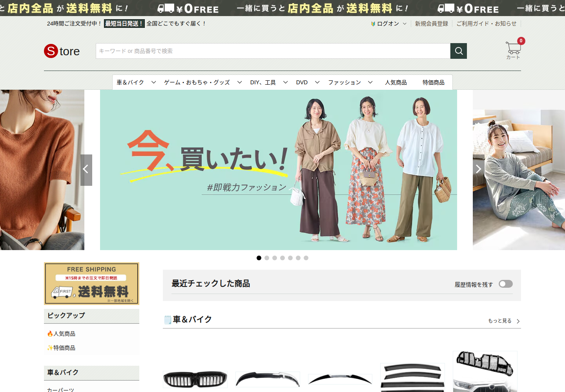The height and width of the screenshot is (392, 565).
Task: Click the 最短当日発送! label
Action: point(124,24)
